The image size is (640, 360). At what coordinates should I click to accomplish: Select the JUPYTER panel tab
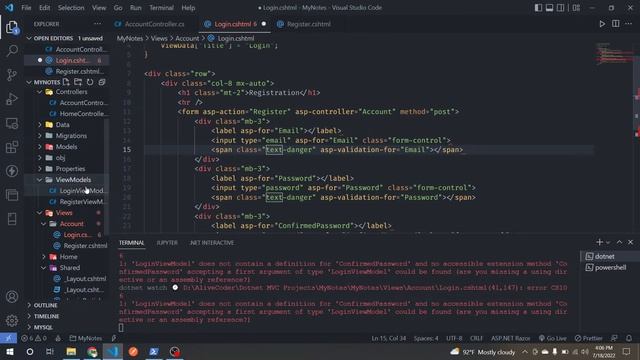167,242
